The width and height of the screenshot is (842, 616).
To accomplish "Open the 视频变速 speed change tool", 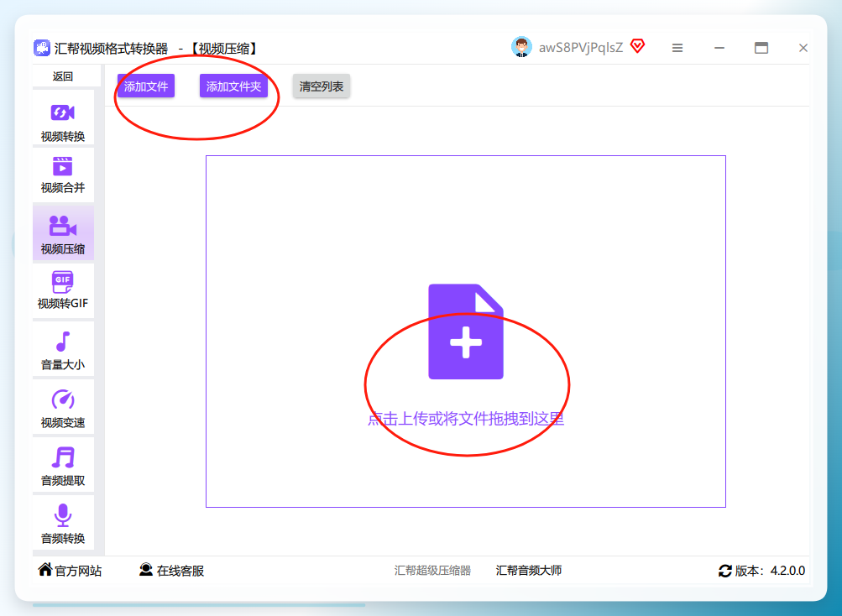I will 63,406.
